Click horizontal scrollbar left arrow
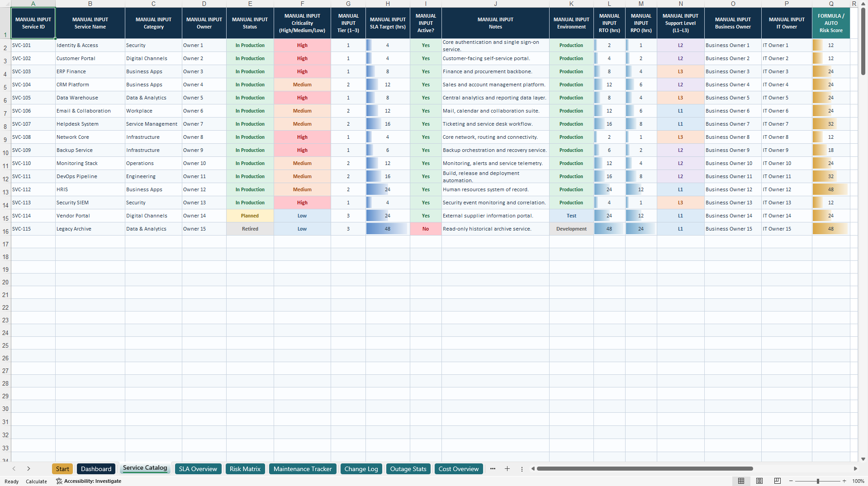 [533, 469]
